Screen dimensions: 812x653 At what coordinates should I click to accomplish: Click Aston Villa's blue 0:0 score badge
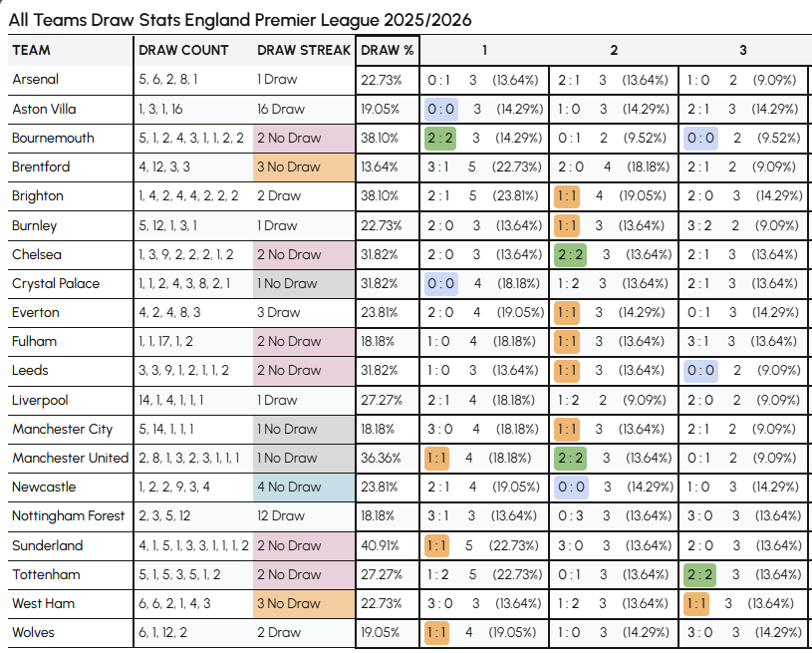tap(440, 109)
